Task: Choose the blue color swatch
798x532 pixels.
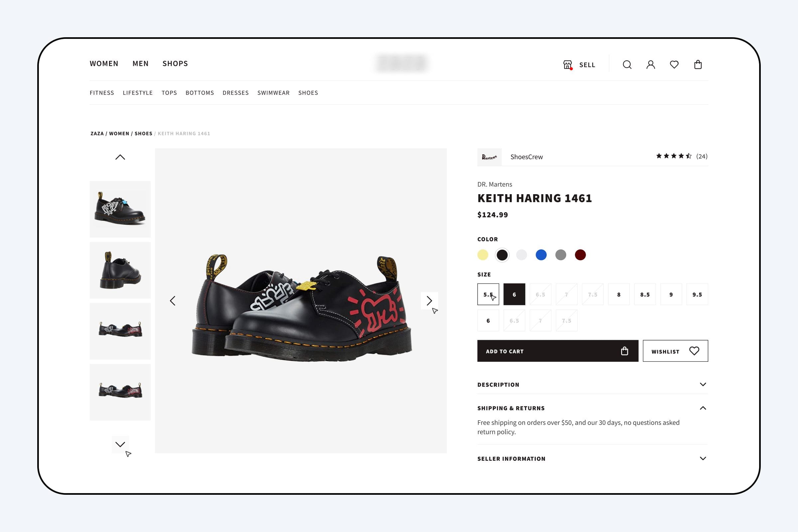Action: pyautogui.click(x=541, y=255)
